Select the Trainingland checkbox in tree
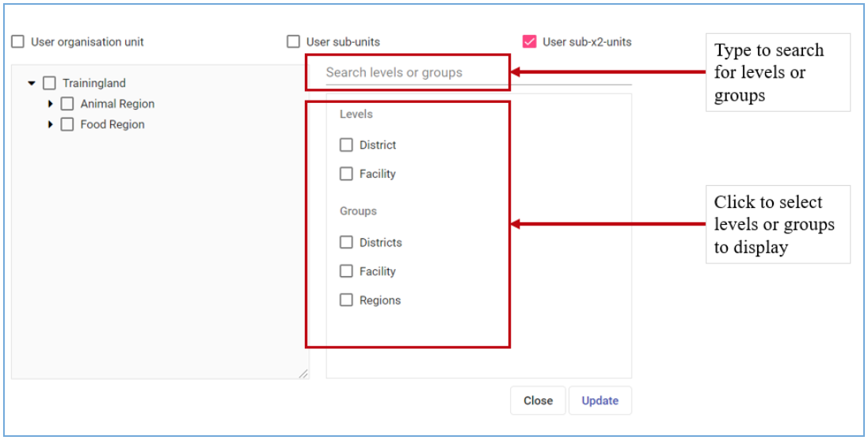 pos(49,84)
